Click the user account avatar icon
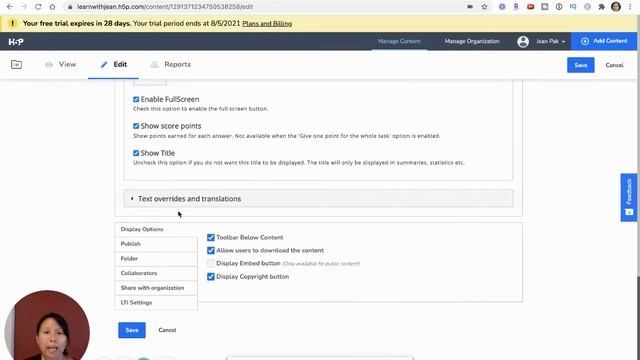Image resolution: width=640 pixels, height=360 pixels. click(x=523, y=42)
